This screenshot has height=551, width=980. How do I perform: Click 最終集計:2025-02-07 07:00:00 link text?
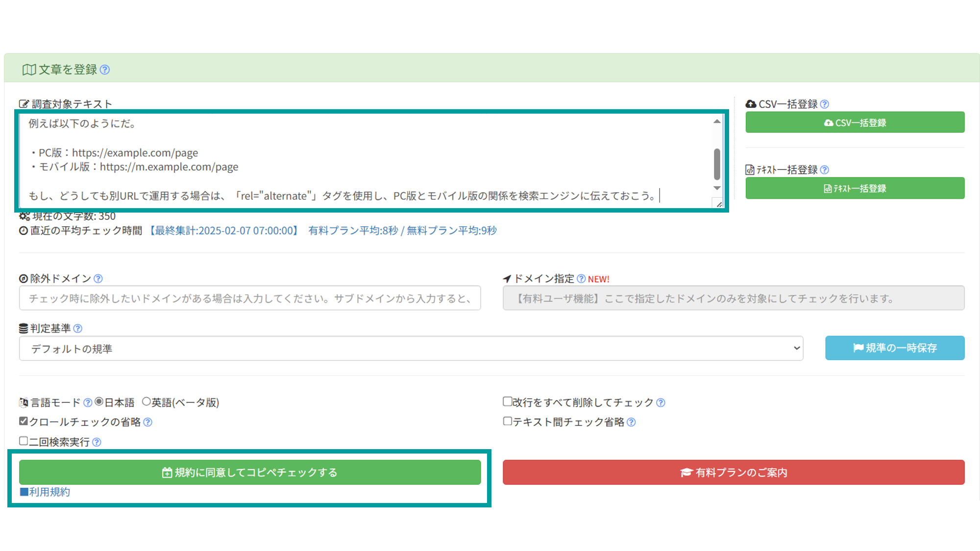[224, 231]
